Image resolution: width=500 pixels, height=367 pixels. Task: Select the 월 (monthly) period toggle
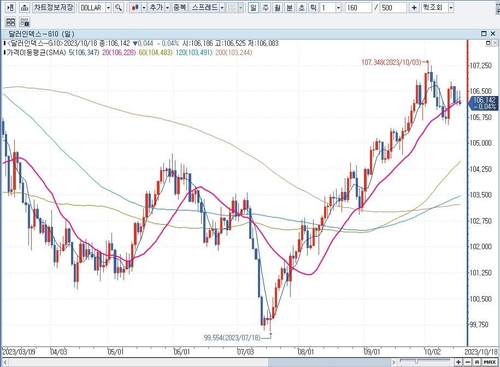point(277,7)
